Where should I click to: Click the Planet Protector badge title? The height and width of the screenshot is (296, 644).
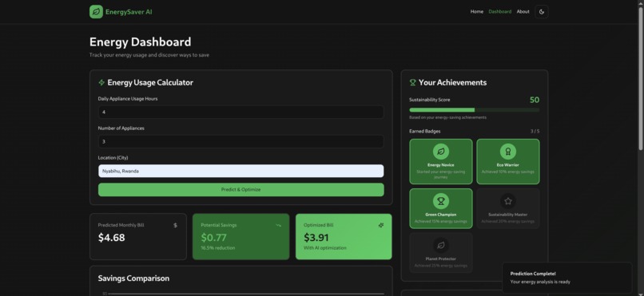[x=441, y=259]
